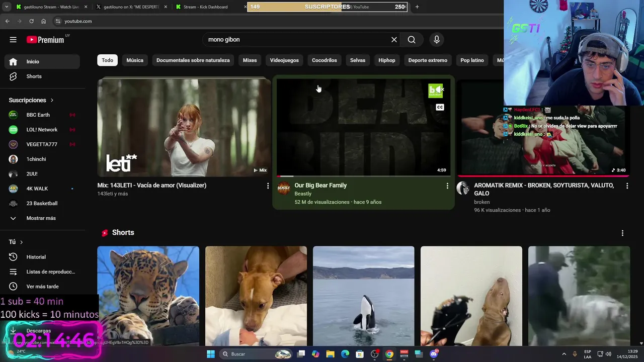The height and width of the screenshot is (362, 644).
Task: Open Listas de reproducción in sidebar
Action: [42, 271]
